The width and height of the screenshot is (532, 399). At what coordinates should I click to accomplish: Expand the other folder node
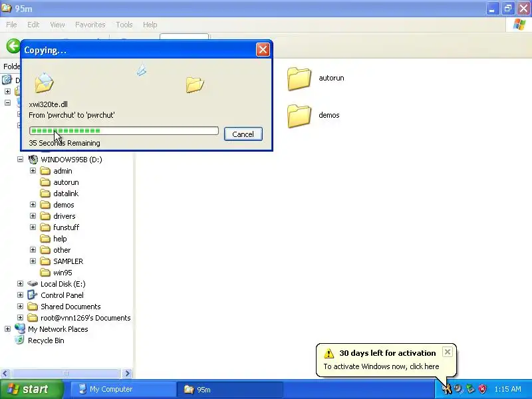pyautogui.click(x=33, y=250)
